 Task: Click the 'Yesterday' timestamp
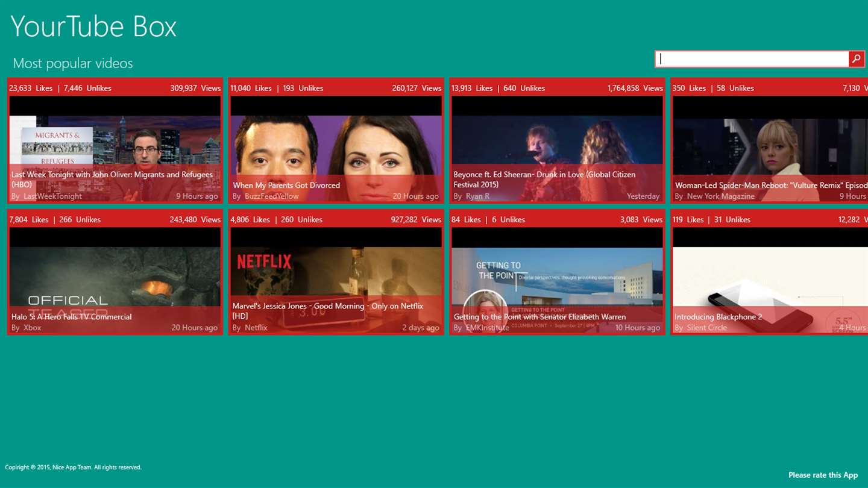(643, 196)
